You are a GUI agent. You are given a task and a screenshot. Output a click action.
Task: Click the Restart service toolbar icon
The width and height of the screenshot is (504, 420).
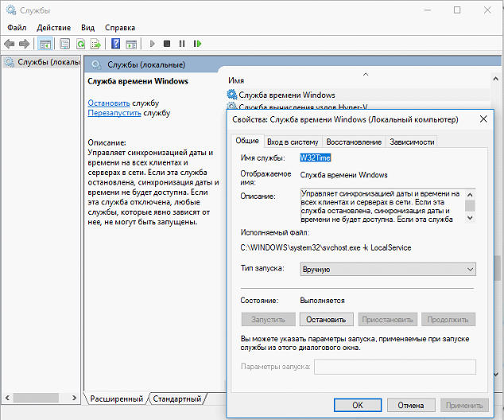pos(197,44)
